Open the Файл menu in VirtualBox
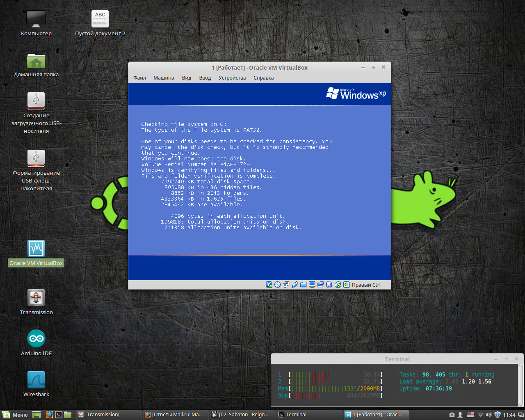This screenshot has height=420, width=525. [139, 78]
